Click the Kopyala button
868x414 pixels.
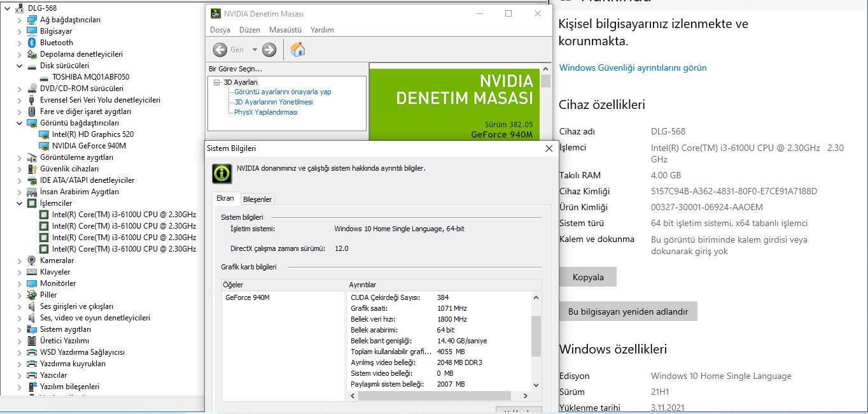pyautogui.click(x=588, y=278)
